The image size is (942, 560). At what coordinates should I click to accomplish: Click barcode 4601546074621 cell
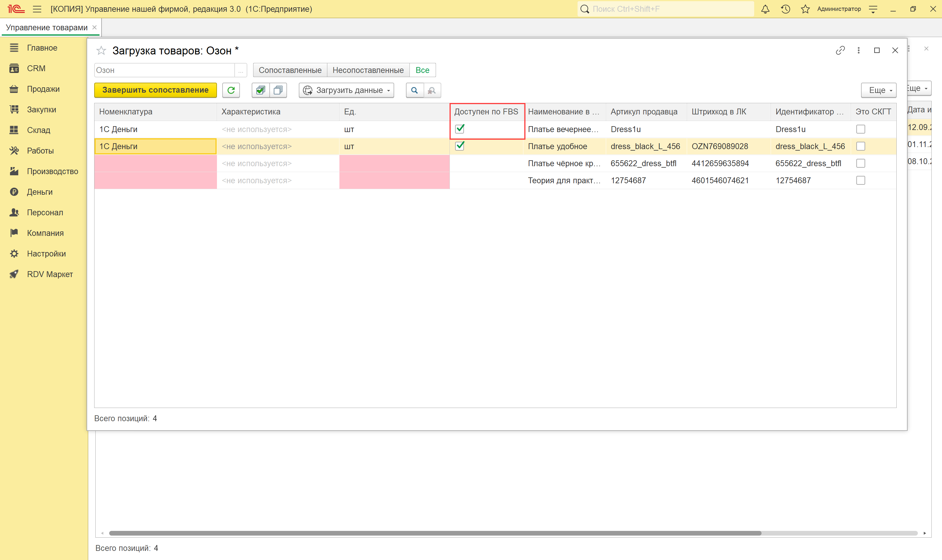point(728,180)
